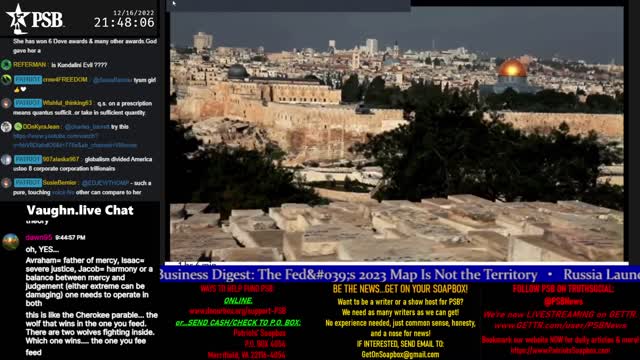
Task: Open REFERMAN's green avatar icon
Action: click(x=6, y=65)
